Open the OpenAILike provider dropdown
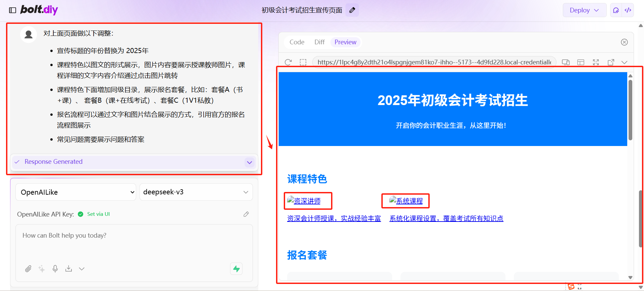The height and width of the screenshot is (291, 644). pos(76,192)
